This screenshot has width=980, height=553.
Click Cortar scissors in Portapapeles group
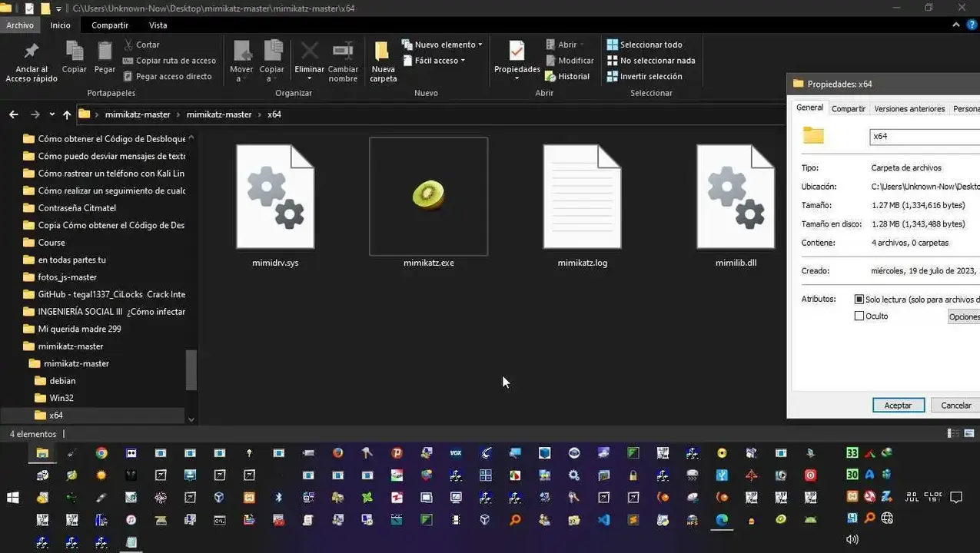point(141,45)
